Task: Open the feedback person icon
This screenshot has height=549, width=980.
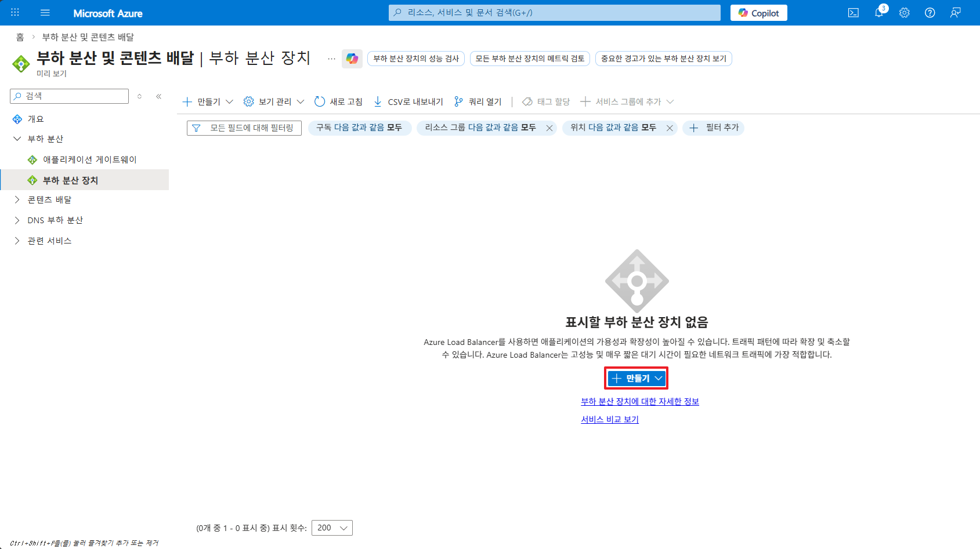Action: click(956, 13)
